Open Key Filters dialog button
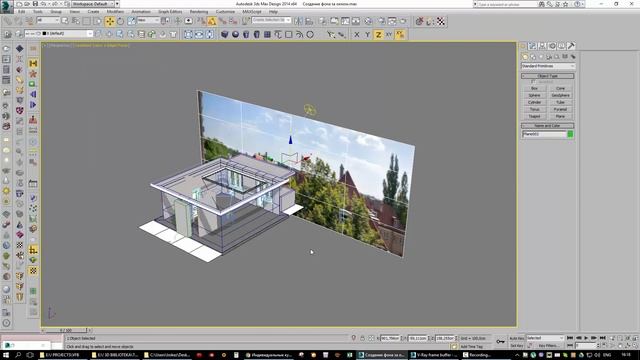640x360 pixels. tap(548, 345)
